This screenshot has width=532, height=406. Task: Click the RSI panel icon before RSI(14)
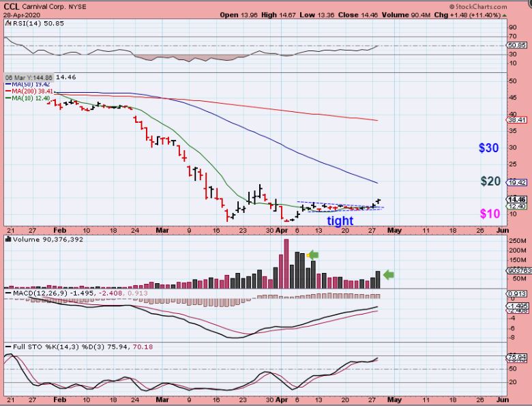[8, 23]
